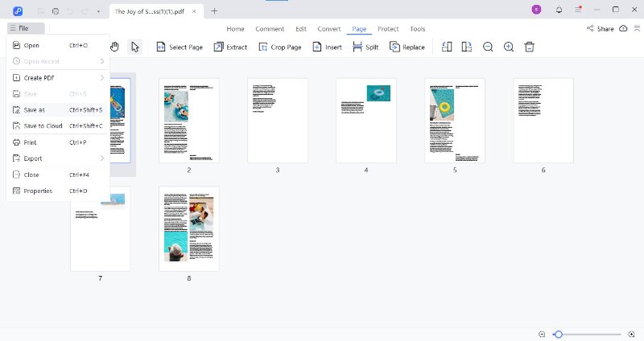
Task: Choose Save to Cloud option
Action: (58, 126)
